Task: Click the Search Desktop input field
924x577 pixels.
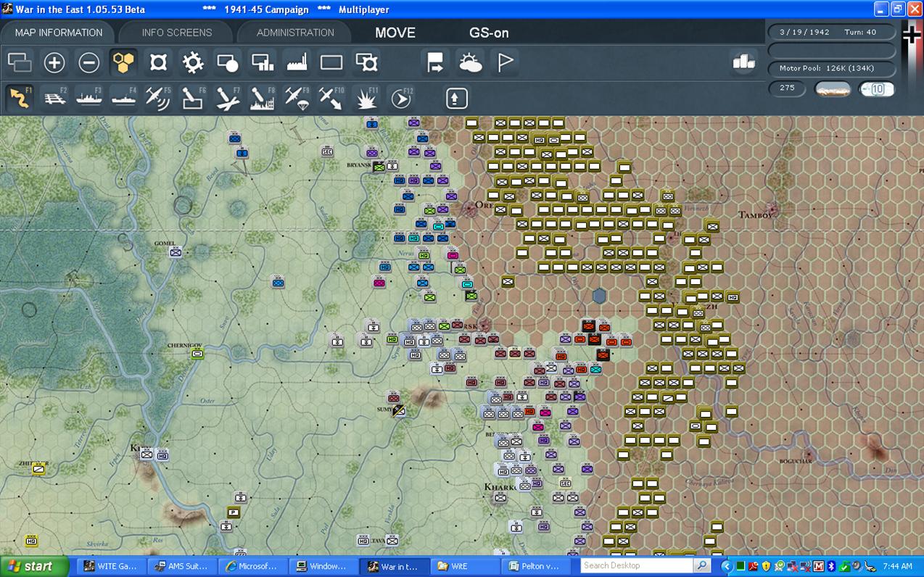Action: [636, 565]
